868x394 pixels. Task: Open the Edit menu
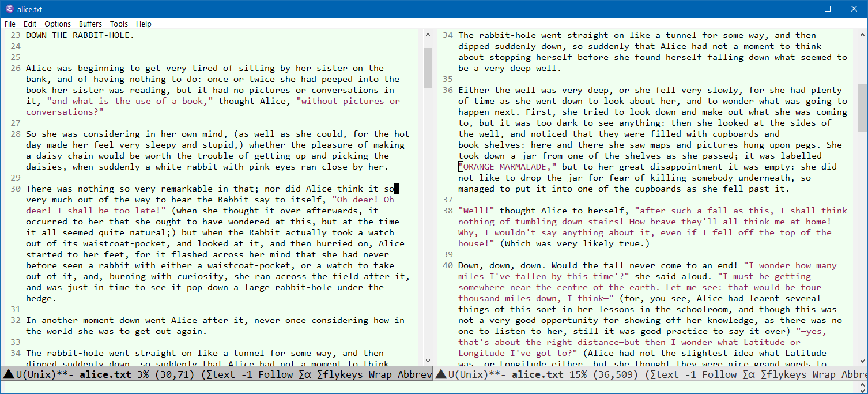coord(30,24)
